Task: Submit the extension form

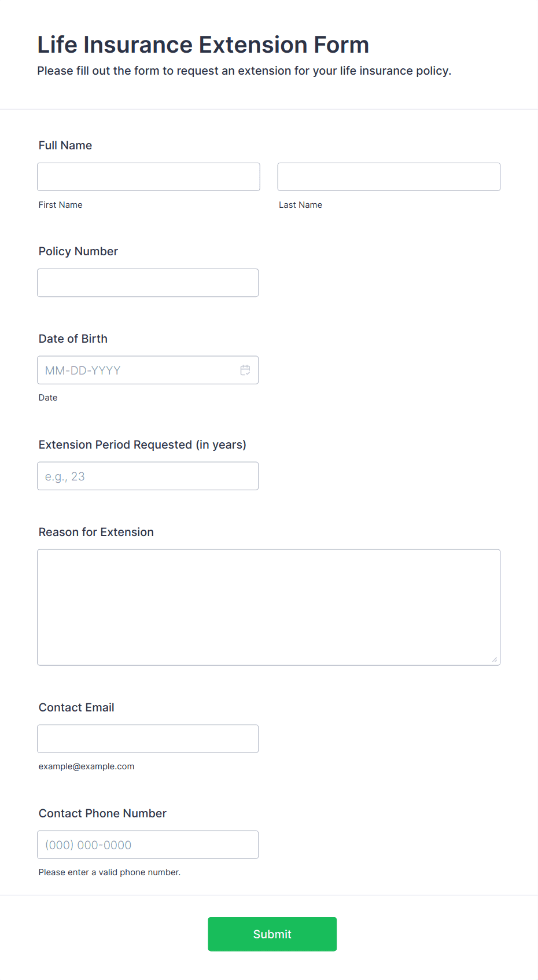Action: [272, 934]
